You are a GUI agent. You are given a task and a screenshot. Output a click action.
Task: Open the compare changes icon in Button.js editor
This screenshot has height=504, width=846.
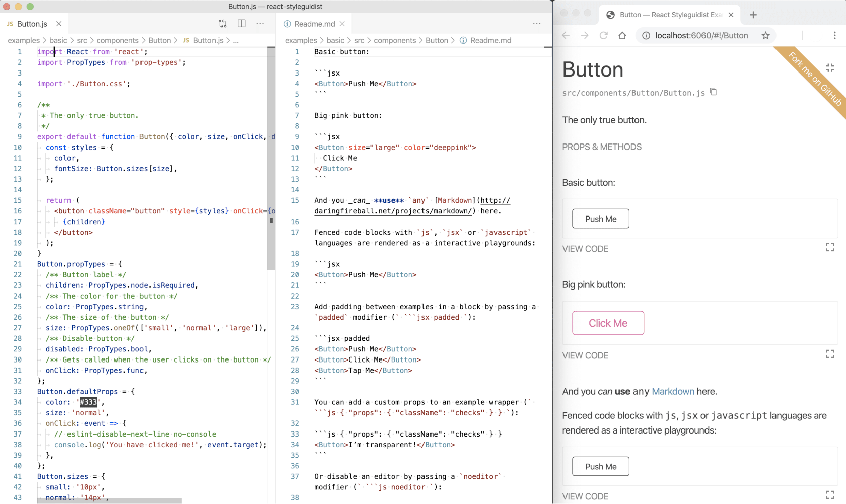[222, 24]
